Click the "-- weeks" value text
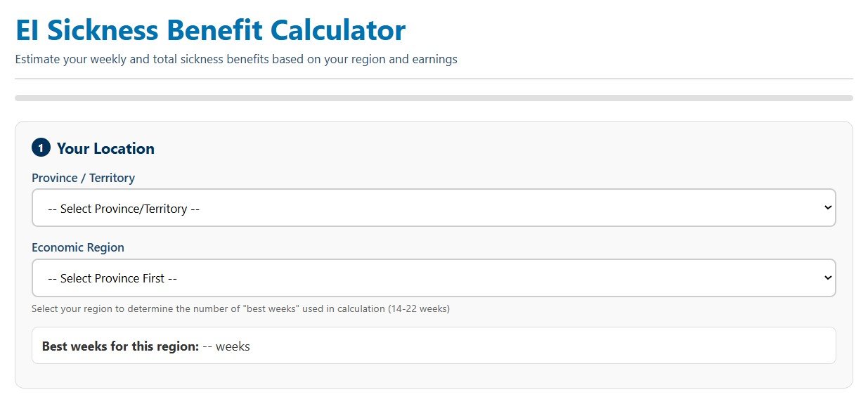 (x=226, y=346)
